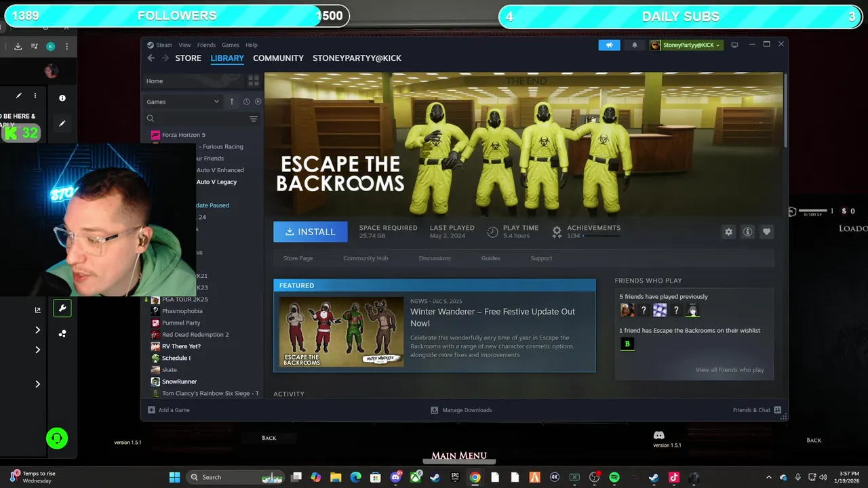Open the Guides link
868x488 pixels.
pos(490,258)
